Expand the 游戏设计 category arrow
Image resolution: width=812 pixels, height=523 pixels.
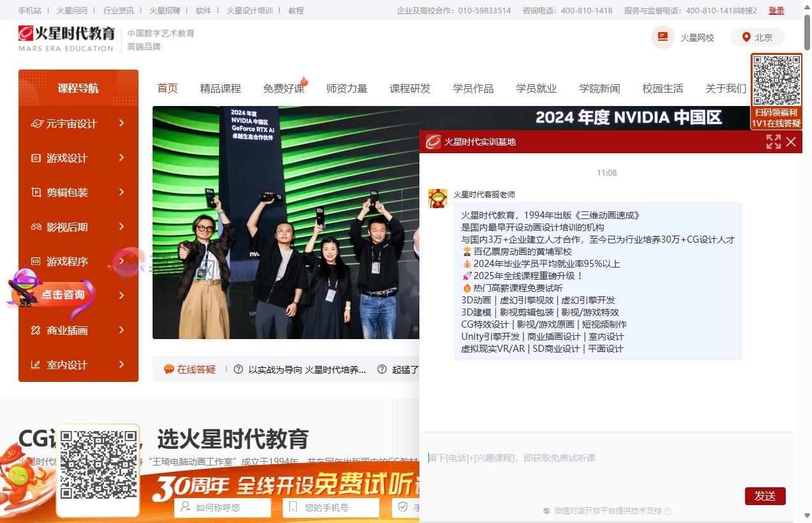coord(121,158)
